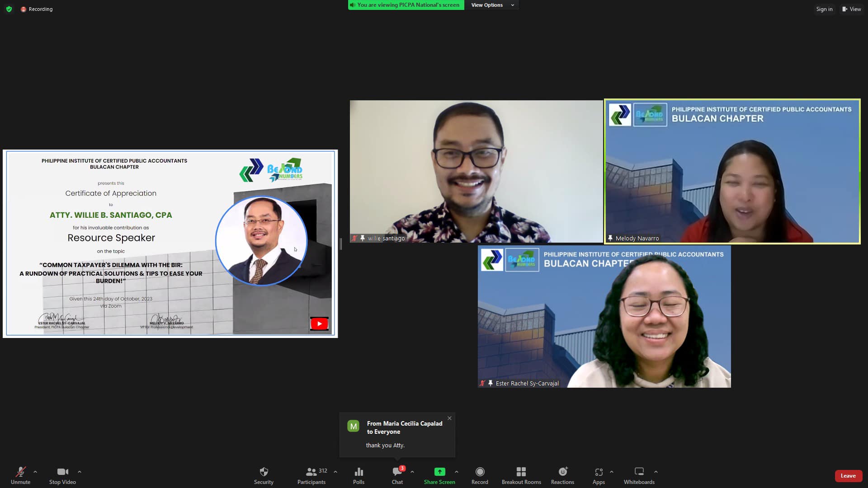Click the green M sender avatar
The height and width of the screenshot is (488, 868).
[354, 426]
